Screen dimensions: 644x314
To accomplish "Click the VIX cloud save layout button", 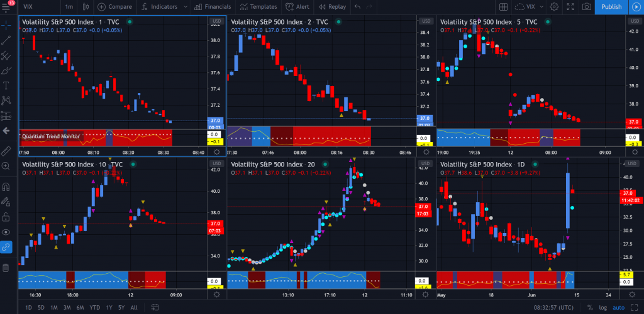I will click(525, 6).
